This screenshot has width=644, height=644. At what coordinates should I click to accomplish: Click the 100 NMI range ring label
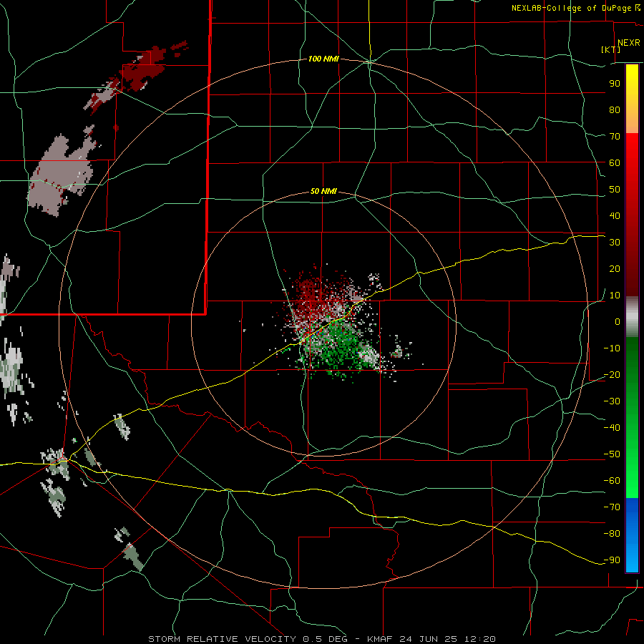(323, 59)
